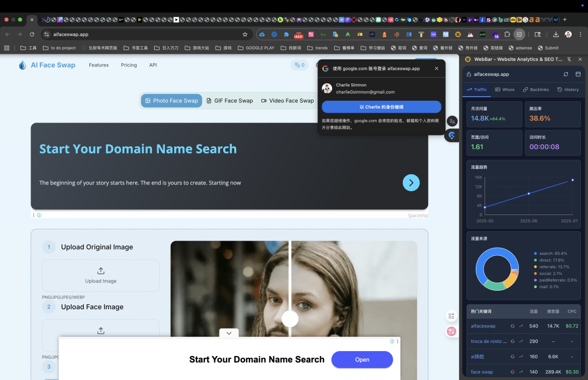Click the address bar showing aifaceswap.app
The image size is (588, 380).
[146, 34]
